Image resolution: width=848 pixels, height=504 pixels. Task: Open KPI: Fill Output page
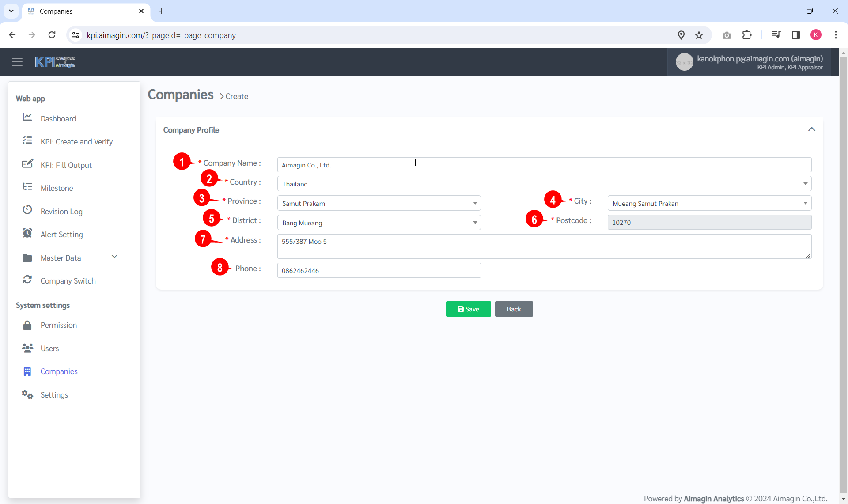(x=66, y=165)
